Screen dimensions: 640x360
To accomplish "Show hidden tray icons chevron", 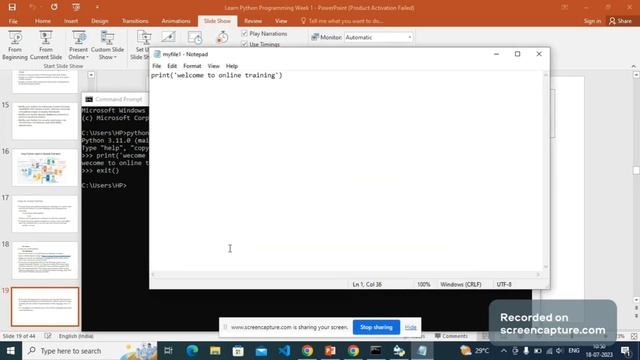I will [504, 351].
